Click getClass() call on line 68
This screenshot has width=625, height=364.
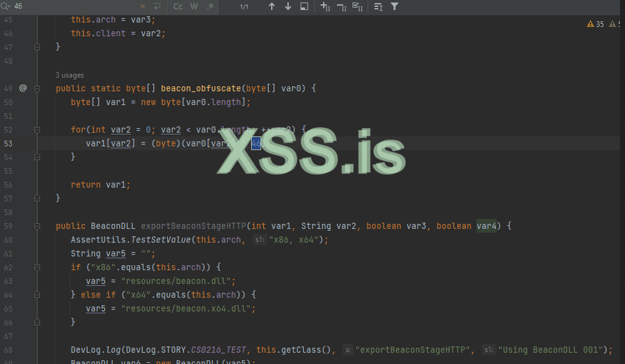click(306, 350)
